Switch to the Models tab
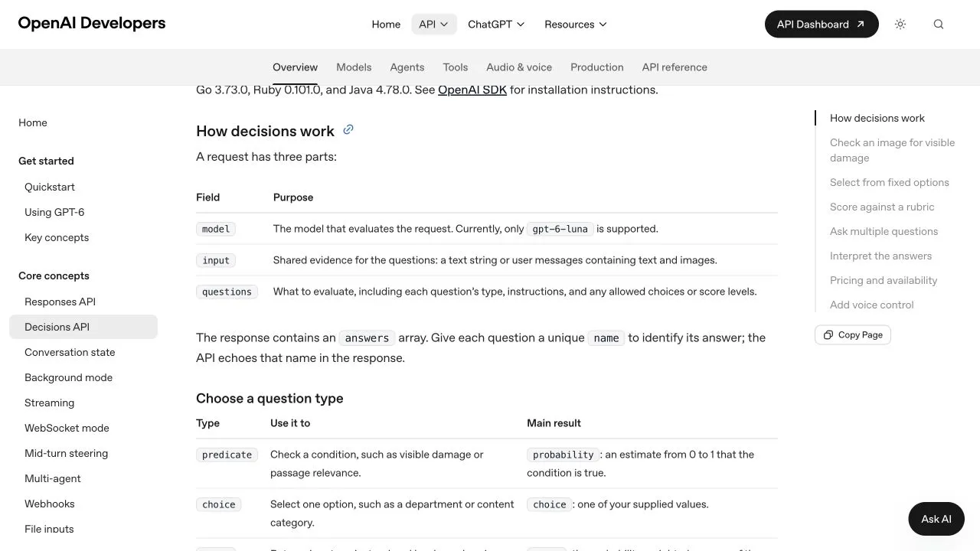 pos(354,67)
